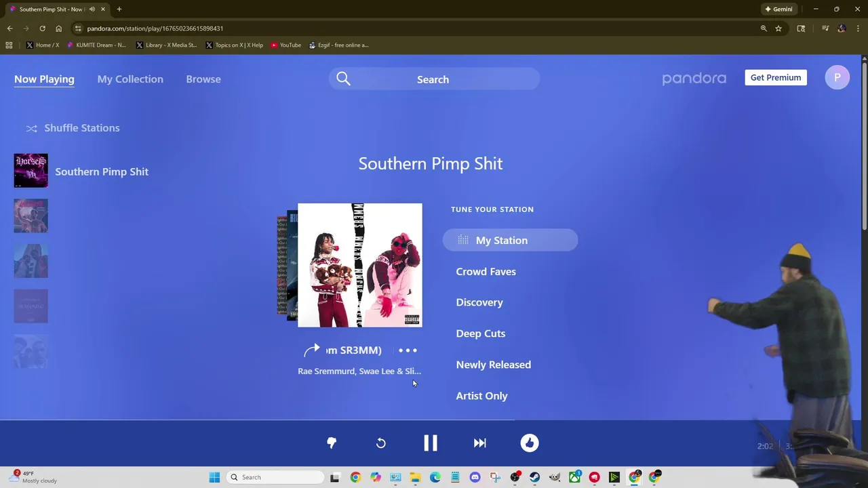Click the Get Premium button
Viewport: 868px width, 488px height.
click(776, 77)
